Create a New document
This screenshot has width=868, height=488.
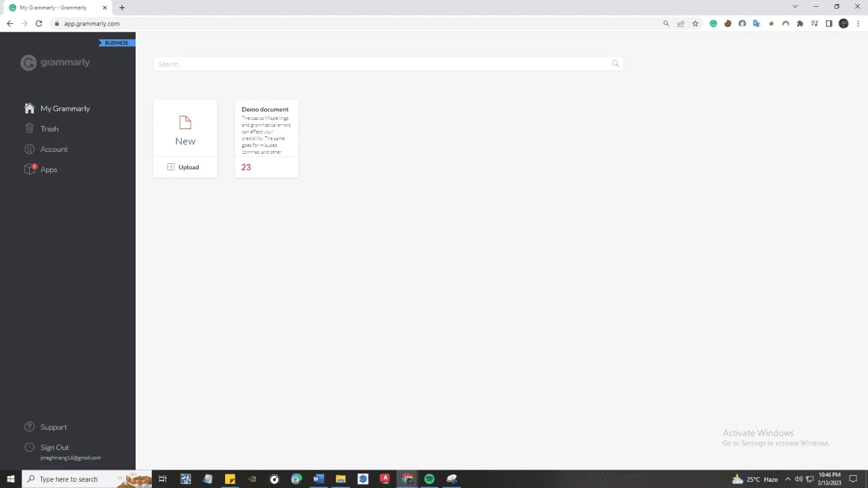coord(185,129)
